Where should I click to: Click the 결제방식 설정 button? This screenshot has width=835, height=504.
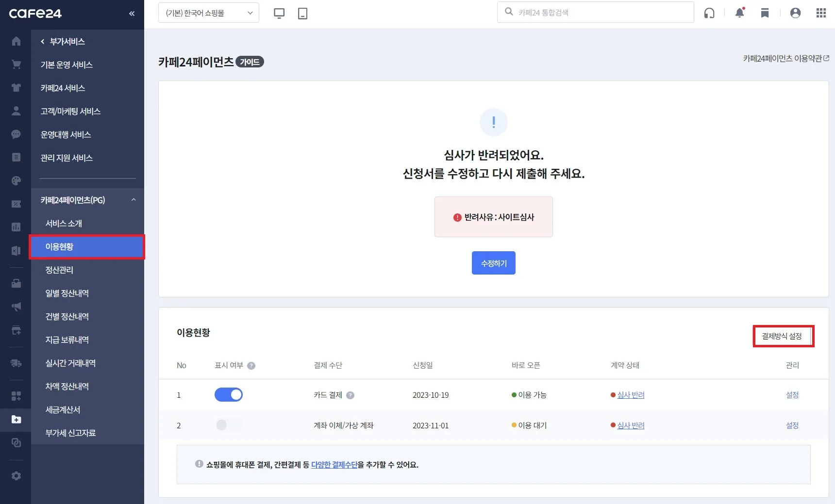(x=782, y=336)
